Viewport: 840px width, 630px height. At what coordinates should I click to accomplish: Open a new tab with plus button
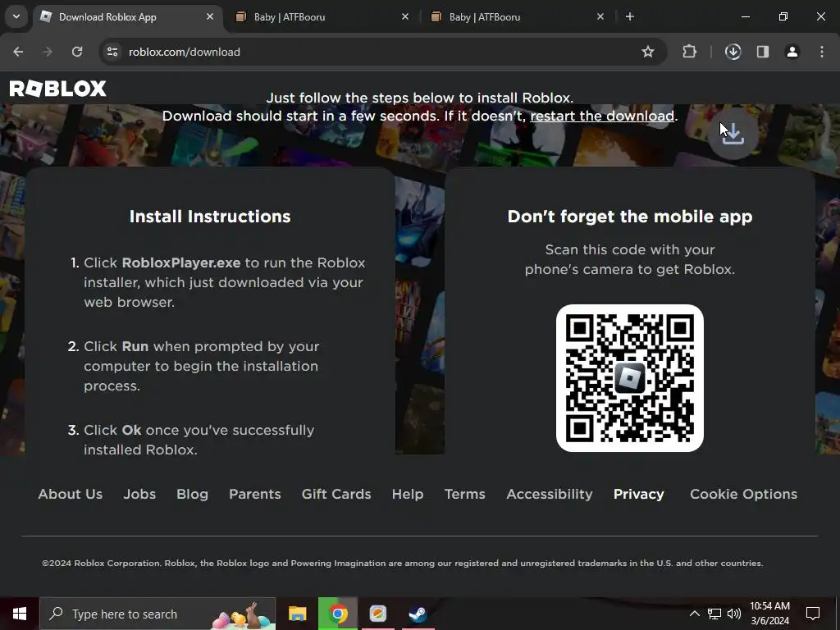click(x=630, y=17)
